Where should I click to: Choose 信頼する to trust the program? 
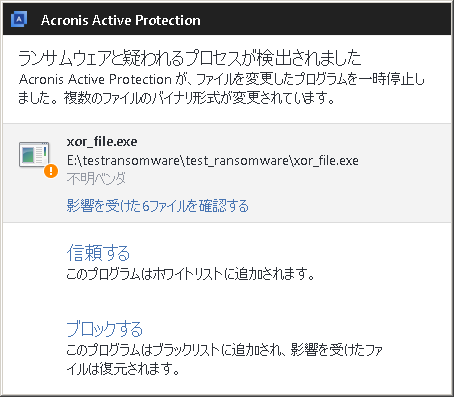98,253
